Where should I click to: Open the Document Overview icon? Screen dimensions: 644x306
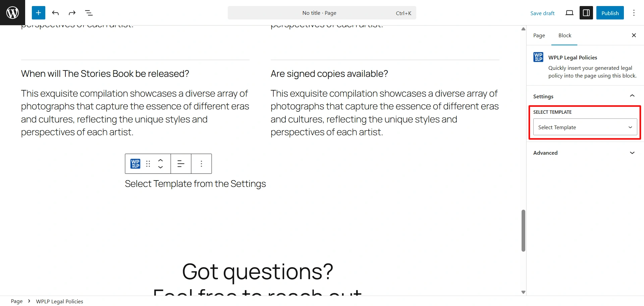[89, 13]
